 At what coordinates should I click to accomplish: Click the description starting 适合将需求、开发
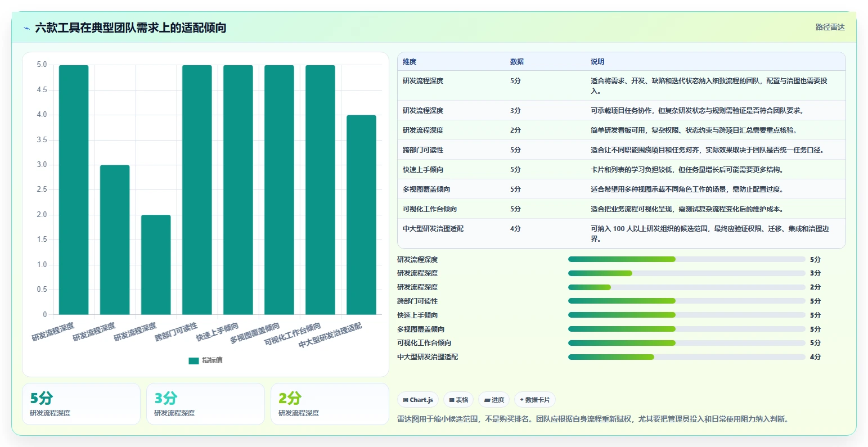click(709, 86)
